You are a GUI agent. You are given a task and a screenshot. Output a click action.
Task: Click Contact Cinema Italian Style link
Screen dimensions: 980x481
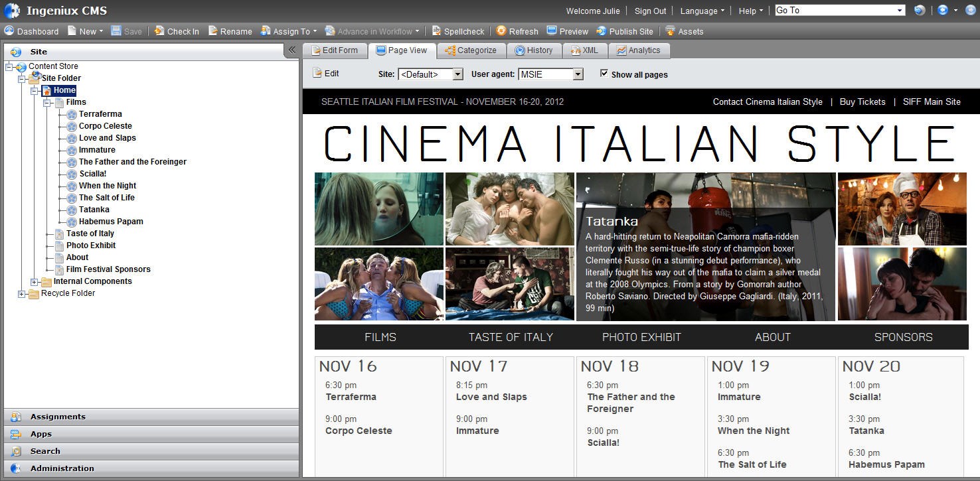pos(768,102)
